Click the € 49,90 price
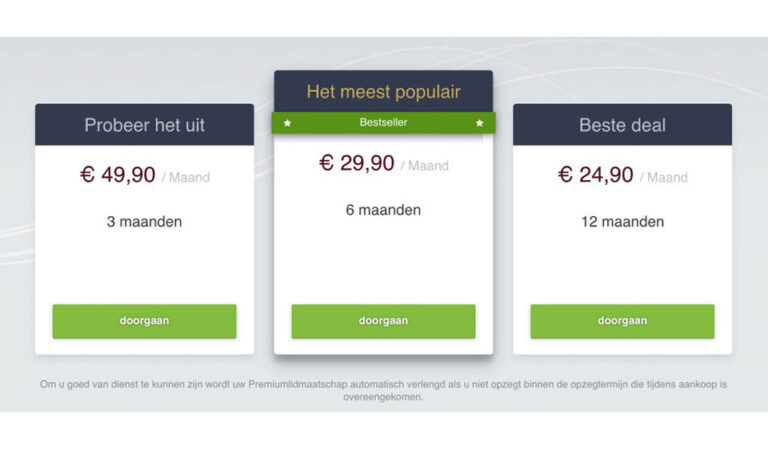 (118, 175)
